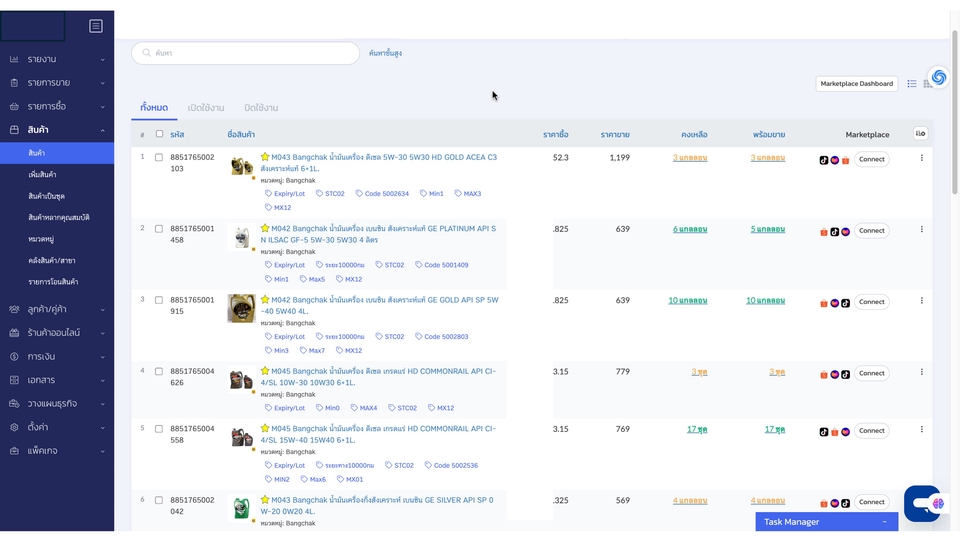This screenshot has height=540, width=960.
Task: Open the Marketplace Dashboard button
Action: [857, 84]
